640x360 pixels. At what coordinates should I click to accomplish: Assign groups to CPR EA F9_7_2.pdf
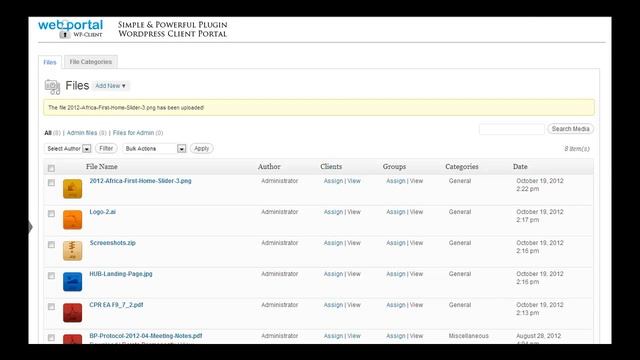396,305
